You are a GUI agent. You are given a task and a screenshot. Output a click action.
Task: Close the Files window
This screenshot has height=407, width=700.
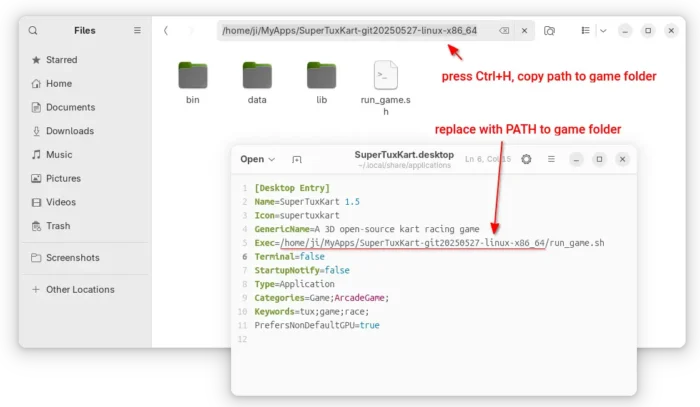671,30
